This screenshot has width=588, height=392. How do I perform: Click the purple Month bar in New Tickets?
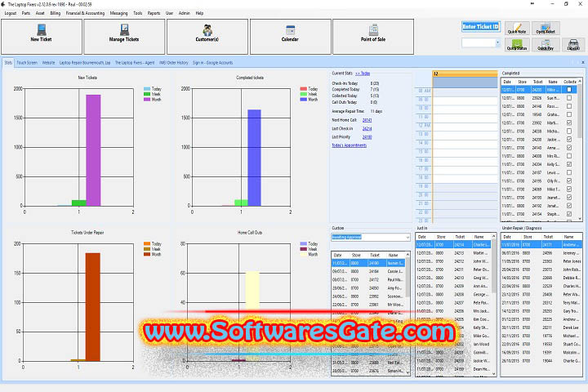point(93,150)
